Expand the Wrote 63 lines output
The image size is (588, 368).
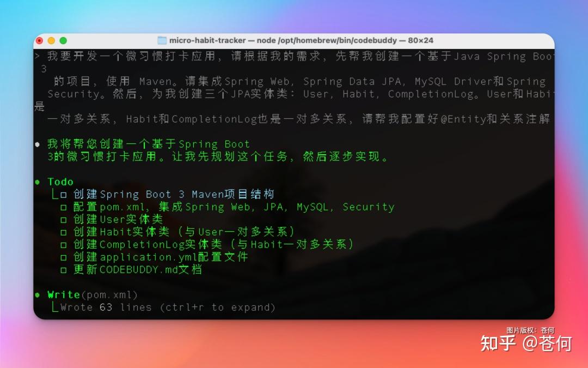[168, 307]
